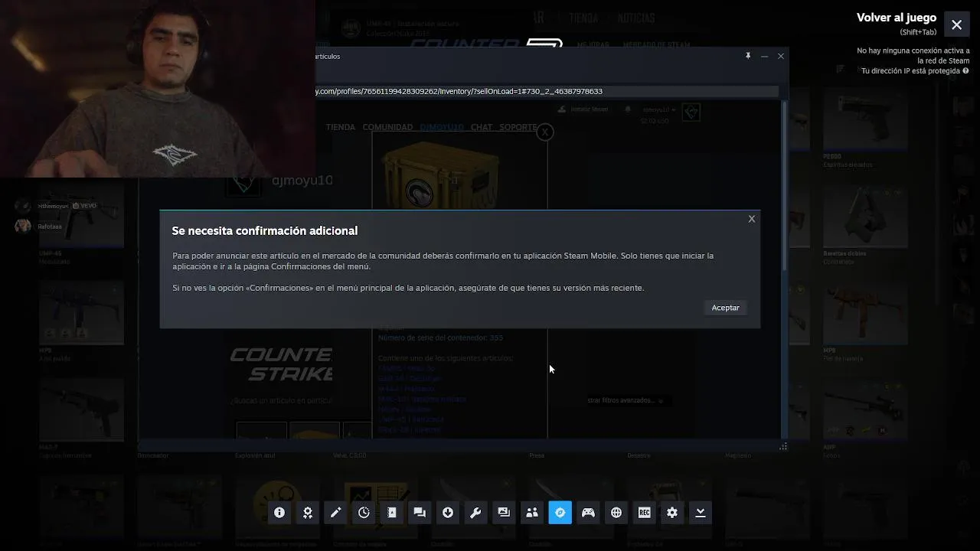Open achievements badge icon in overlay toolbar
Screen dimensions: 980x551
point(308,513)
